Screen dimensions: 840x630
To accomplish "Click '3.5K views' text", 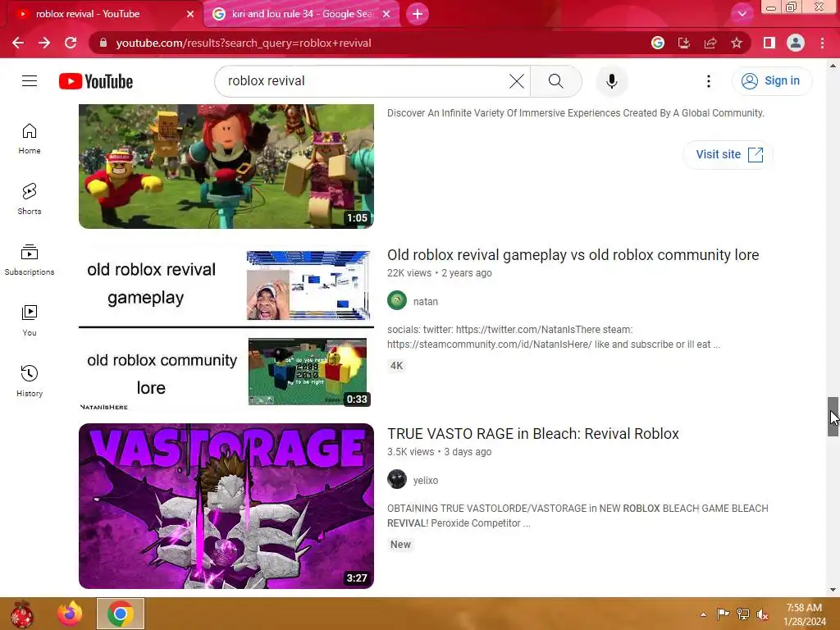I will pos(411,452).
